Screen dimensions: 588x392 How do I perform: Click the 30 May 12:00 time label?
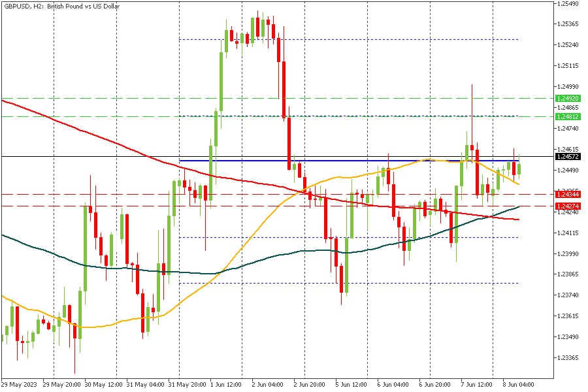tap(103, 385)
